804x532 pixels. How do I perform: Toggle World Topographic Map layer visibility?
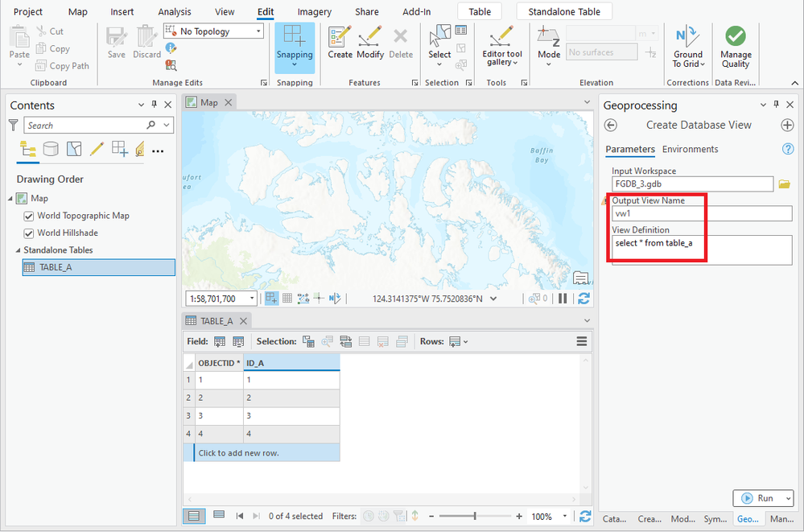click(29, 216)
